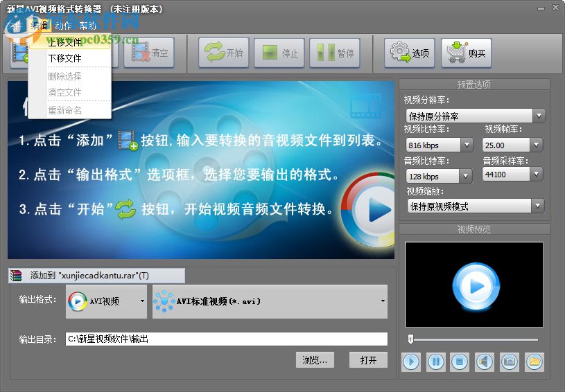Close the open 编辑 (Edit) menu

click(x=40, y=25)
